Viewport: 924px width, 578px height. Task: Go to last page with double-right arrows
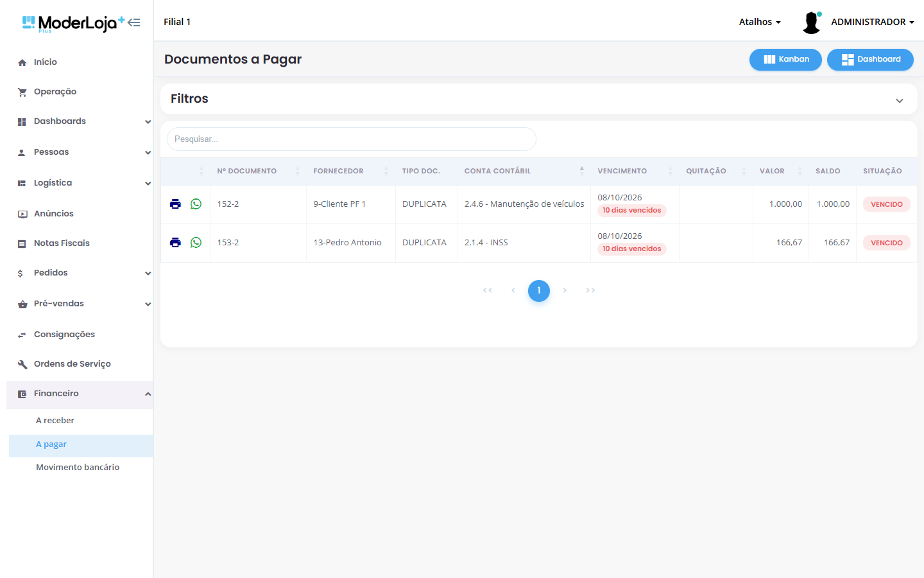pyautogui.click(x=590, y=291)
